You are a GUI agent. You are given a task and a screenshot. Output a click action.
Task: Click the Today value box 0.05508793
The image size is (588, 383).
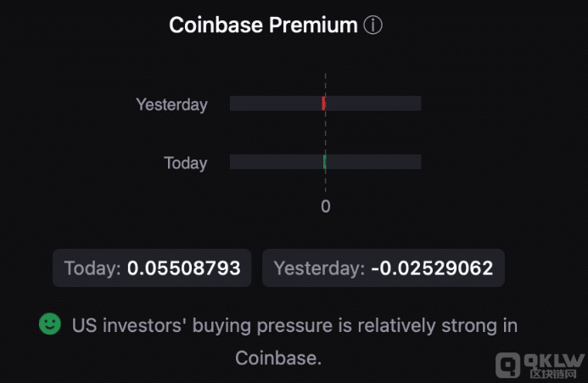(152, 268)
